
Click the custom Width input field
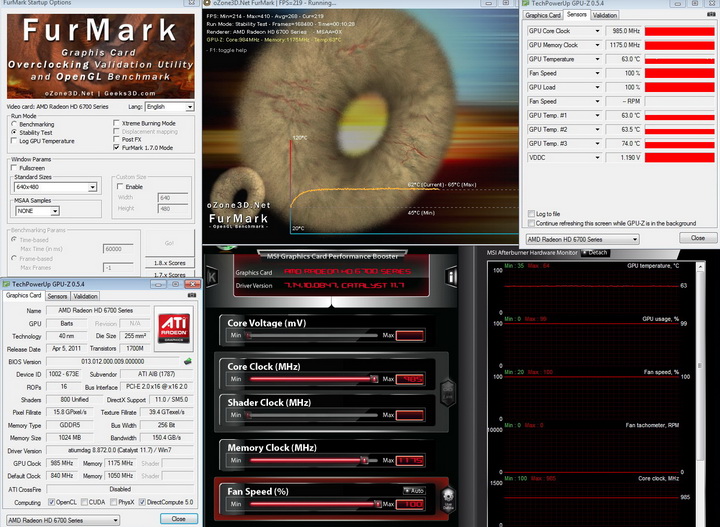[x=173, y=198]
